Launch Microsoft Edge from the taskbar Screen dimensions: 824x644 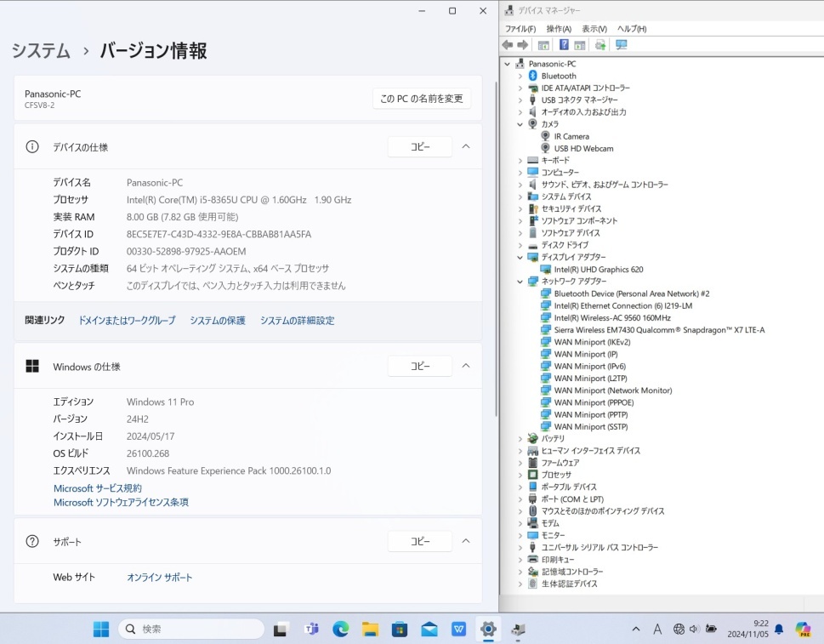point(340,629)
